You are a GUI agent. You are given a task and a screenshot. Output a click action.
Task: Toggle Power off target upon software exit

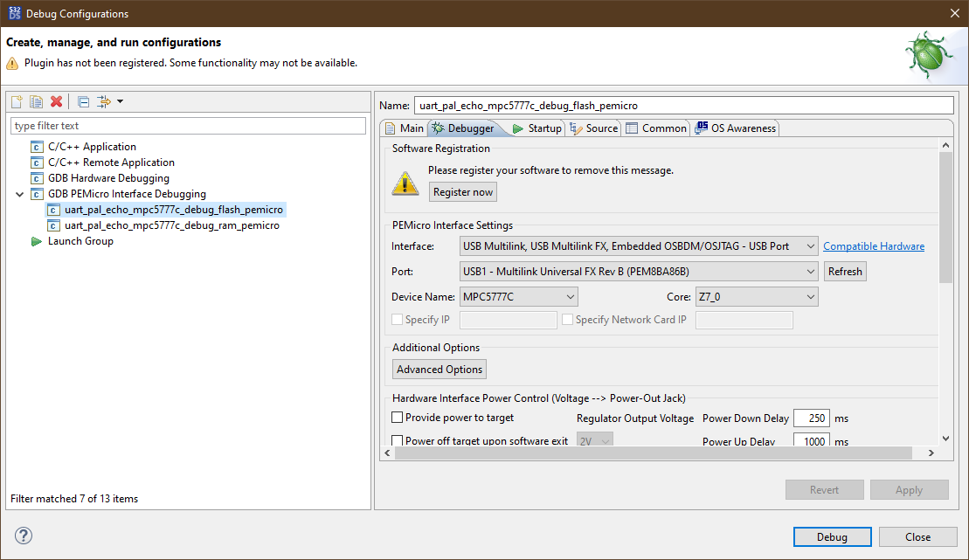[398, 441]
